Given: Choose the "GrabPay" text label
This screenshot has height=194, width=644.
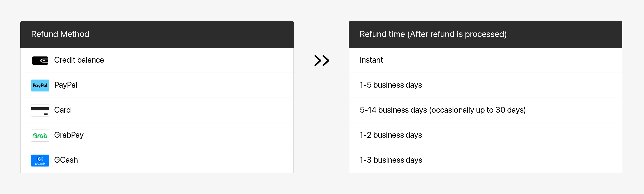Looking at the screenshot, I should [69, 135].
